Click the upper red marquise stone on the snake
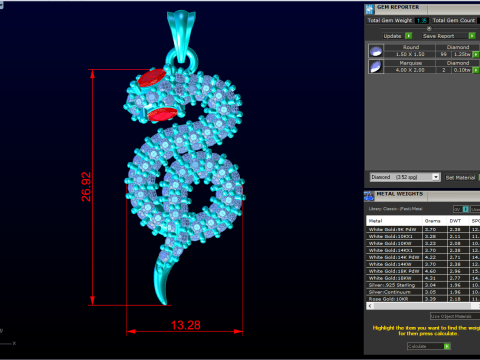 (x=152, y=78)
